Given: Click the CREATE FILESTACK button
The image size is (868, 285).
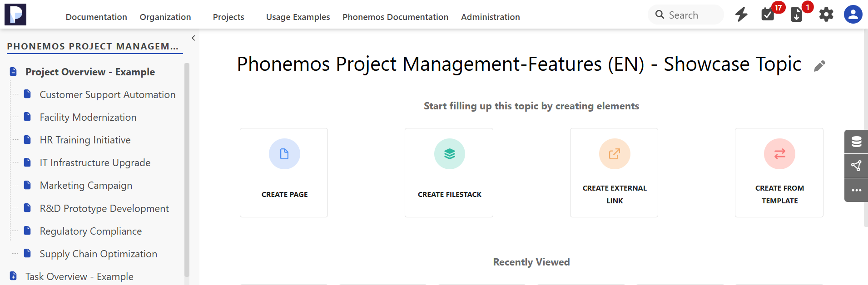Looking at the screenshot, I should 449,172.
